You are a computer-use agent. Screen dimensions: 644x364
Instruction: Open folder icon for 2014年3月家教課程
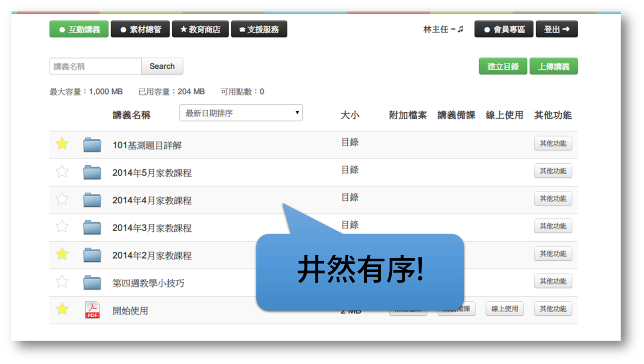pos(92,227)
